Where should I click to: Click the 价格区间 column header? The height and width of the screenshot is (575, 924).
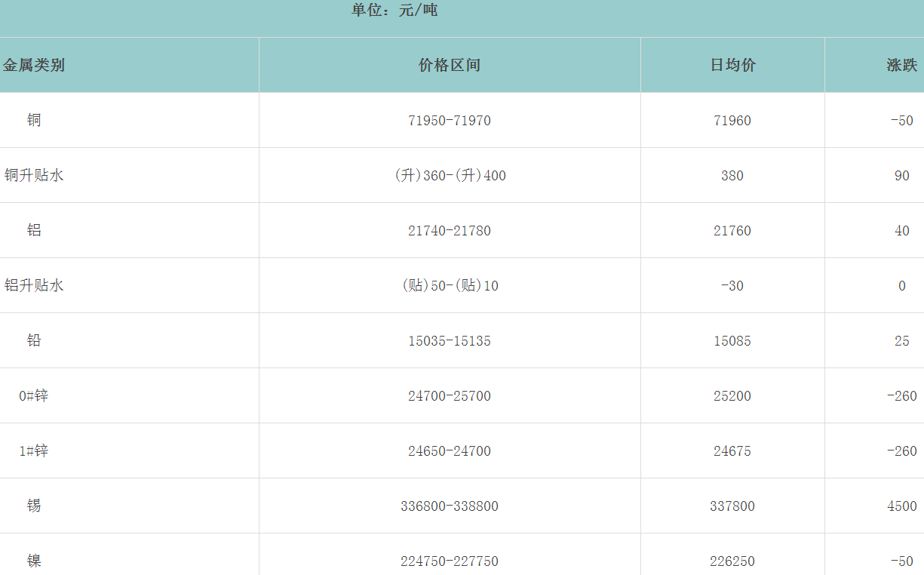click(450, 65)
